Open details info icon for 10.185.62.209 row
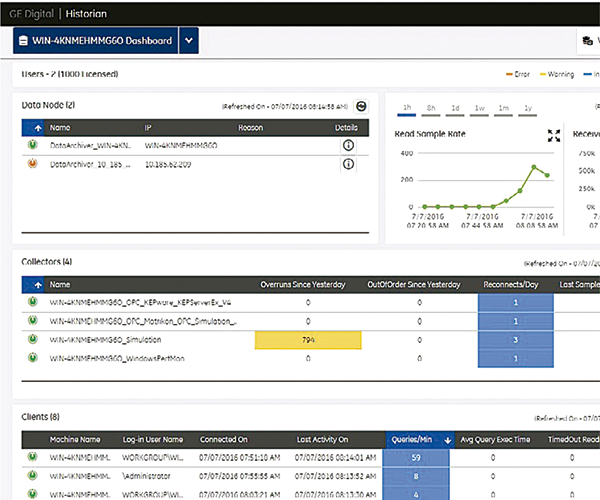The height and width of the screenshot is (500, 600). [x=348, y=164]
